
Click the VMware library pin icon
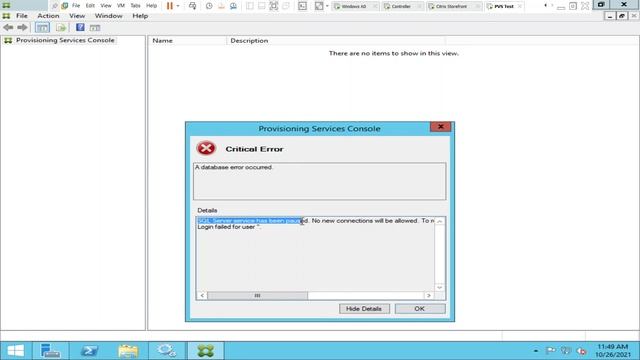pos(54,6)
